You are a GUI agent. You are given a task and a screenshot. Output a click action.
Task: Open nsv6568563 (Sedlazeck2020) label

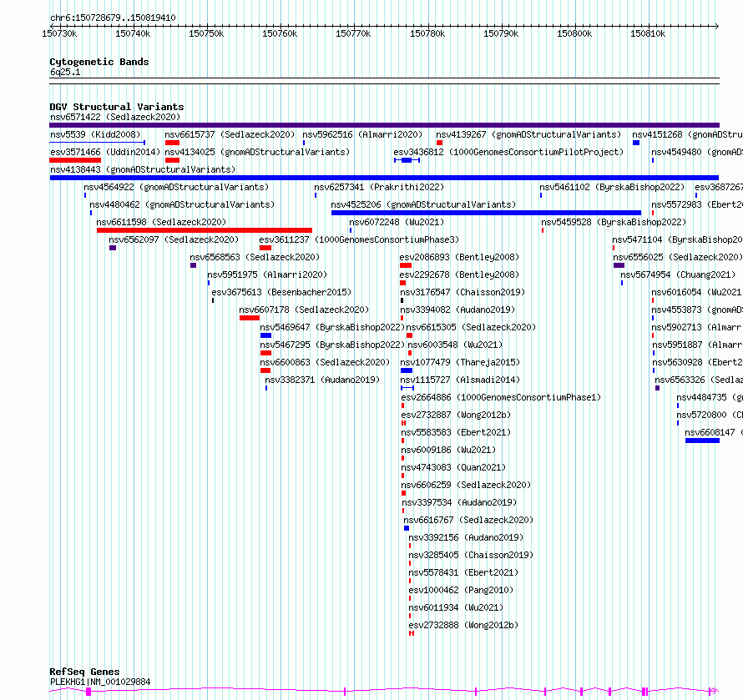click(255, 257)
